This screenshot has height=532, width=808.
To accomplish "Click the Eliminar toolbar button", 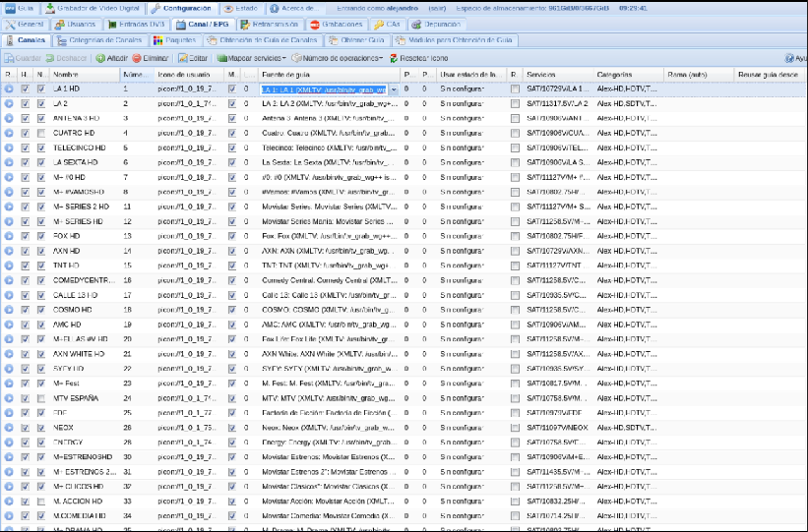I will [150, 58].
